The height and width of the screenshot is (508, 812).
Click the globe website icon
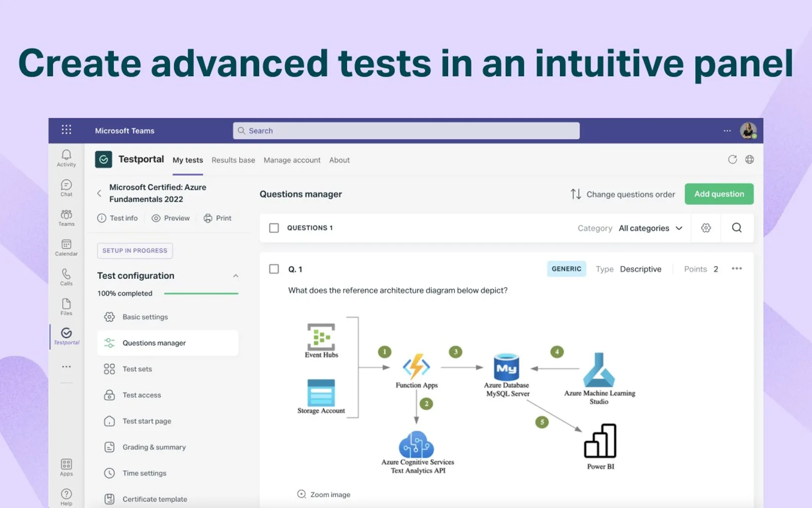pyautogui.click(x=750, y=160)
